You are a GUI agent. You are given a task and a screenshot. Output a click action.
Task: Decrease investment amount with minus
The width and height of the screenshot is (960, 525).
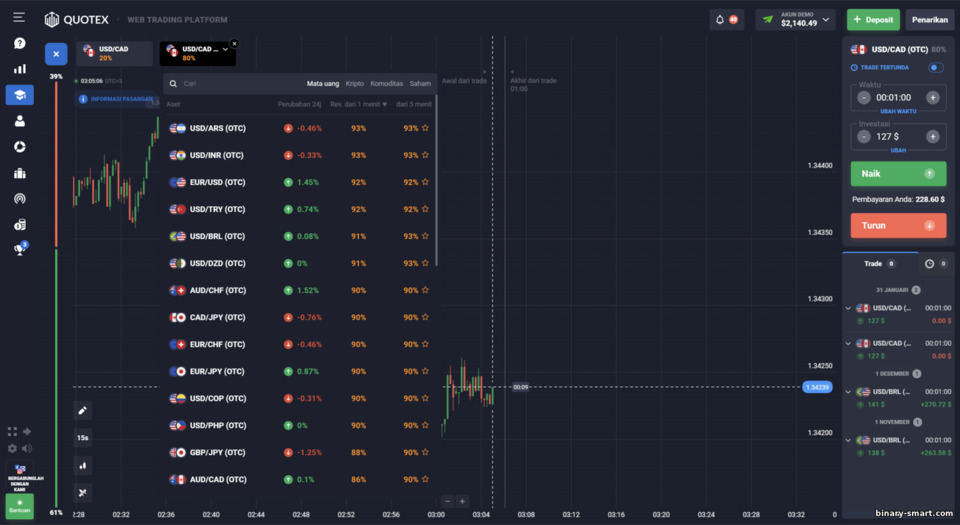864,136
